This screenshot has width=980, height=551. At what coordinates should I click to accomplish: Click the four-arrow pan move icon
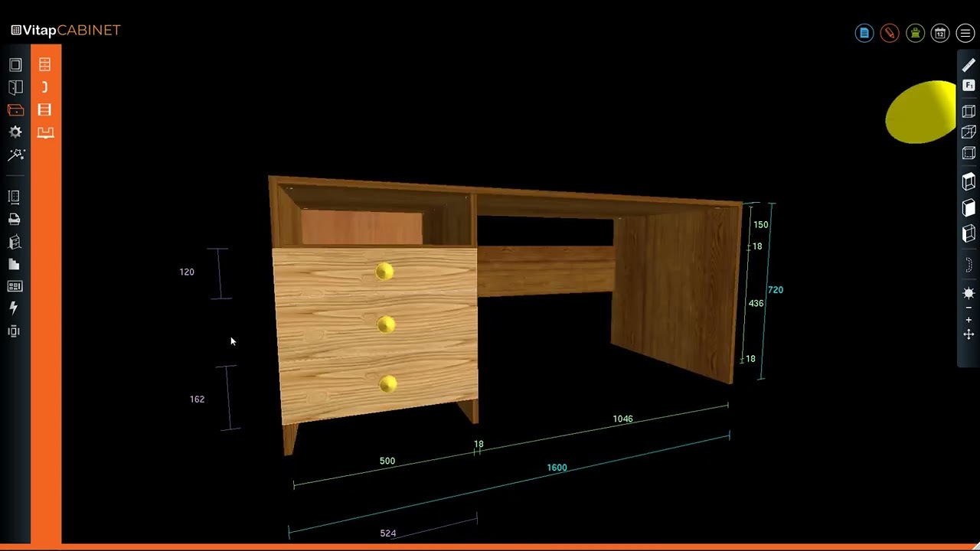[969, 334]
